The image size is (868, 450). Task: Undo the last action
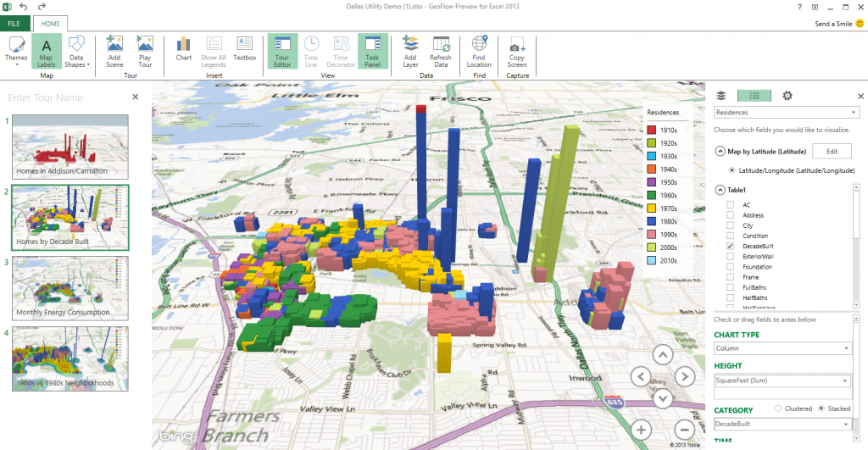tap(24, 7)
